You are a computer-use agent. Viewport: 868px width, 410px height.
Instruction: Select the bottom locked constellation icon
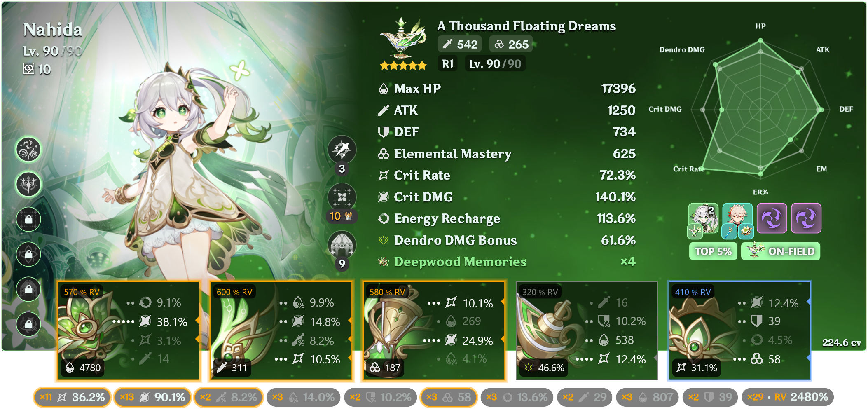(28, 323)
